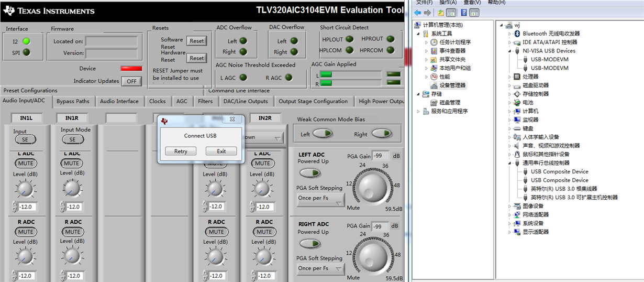
Task: Toggle IN1R Input Mode SE switch
Action: click(x=73, y=139)
